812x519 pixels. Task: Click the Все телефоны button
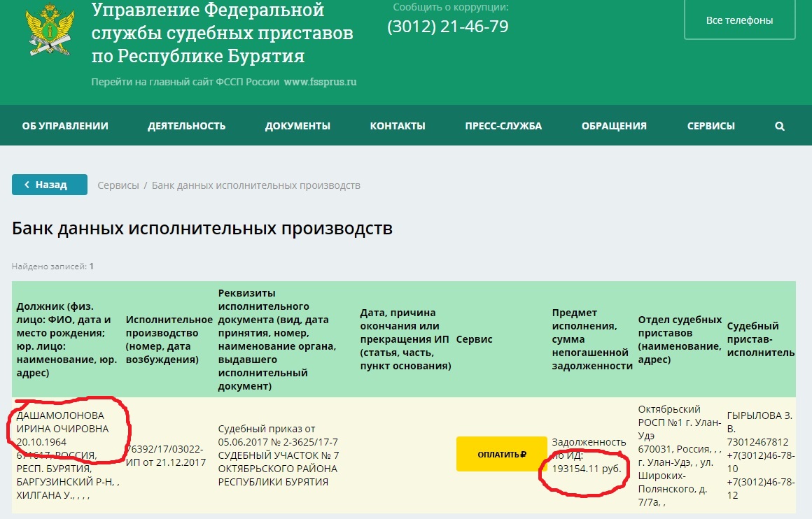[x=739, y=20]
